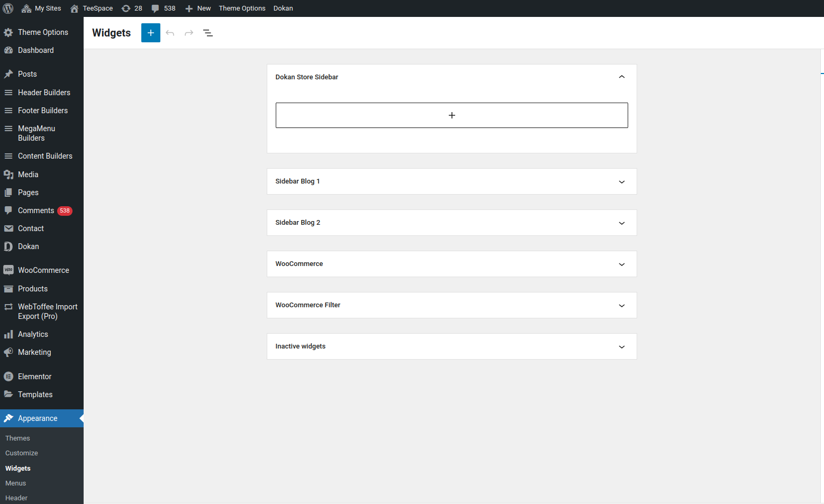Expand the WooCommerce widget area
Screen dimensions: 824x504
(622, 264)
